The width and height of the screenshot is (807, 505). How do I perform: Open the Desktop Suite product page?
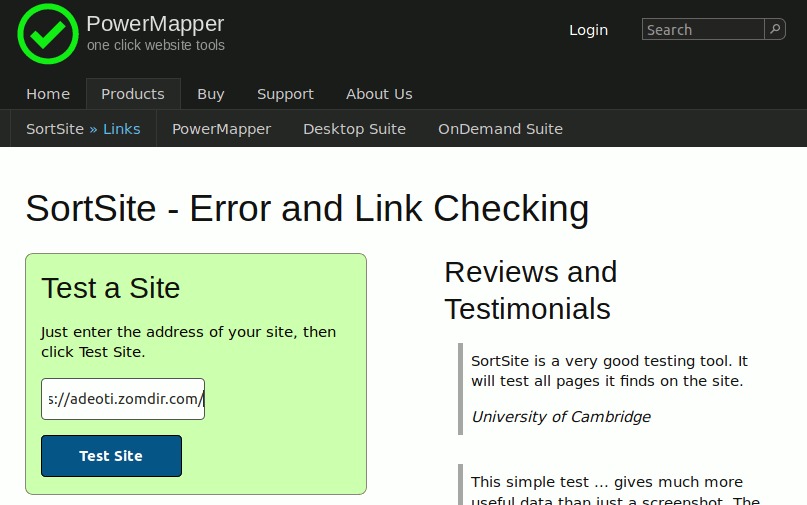354,129
